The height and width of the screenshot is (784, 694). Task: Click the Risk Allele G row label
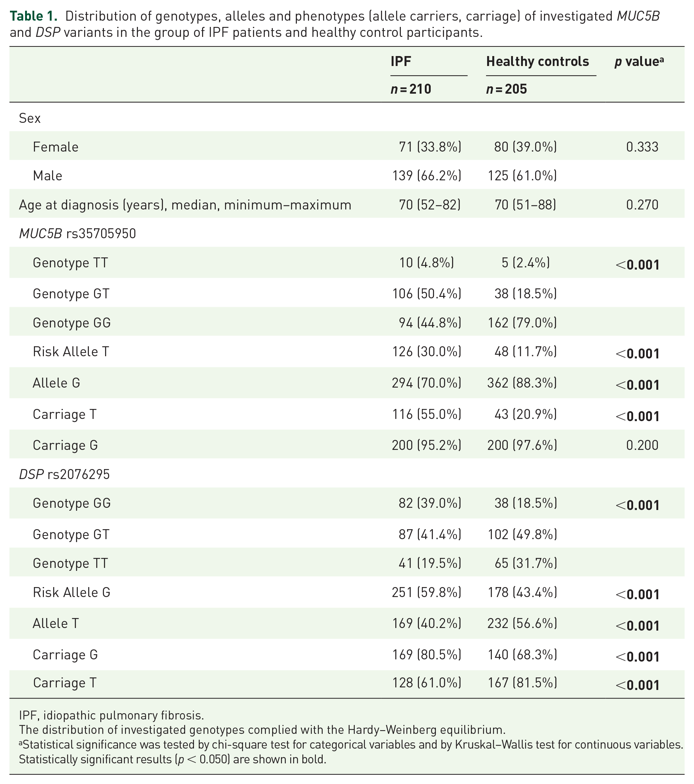tap(72, 593)
